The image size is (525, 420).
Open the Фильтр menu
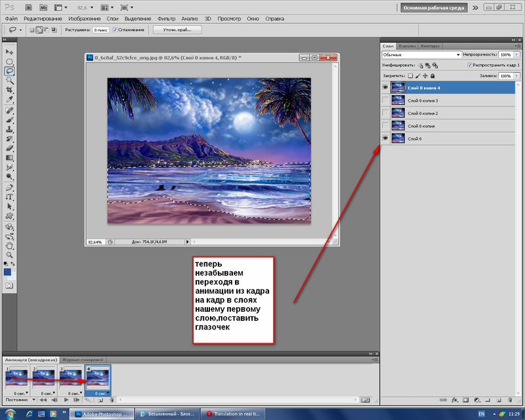coord(167,19)
